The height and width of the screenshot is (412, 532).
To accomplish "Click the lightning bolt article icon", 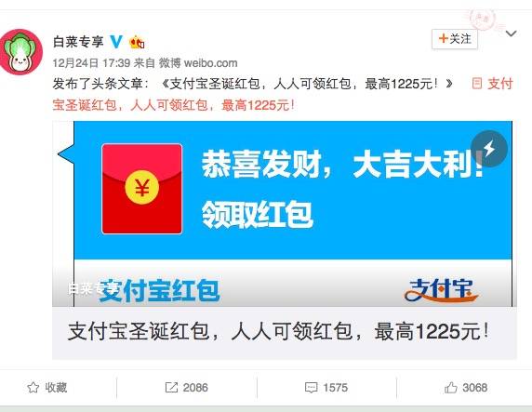I will tap(489, 149).
